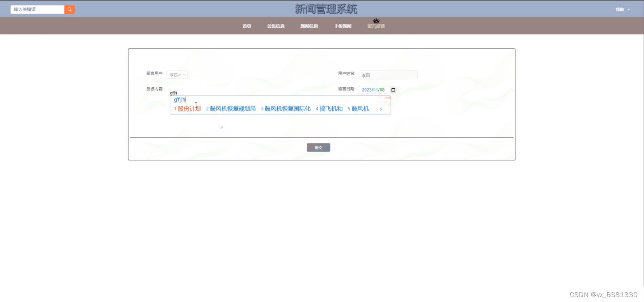This screenshot has height=302, width=644.
Task: Open the 公告信息 nav item
Action: pos(276,26)
